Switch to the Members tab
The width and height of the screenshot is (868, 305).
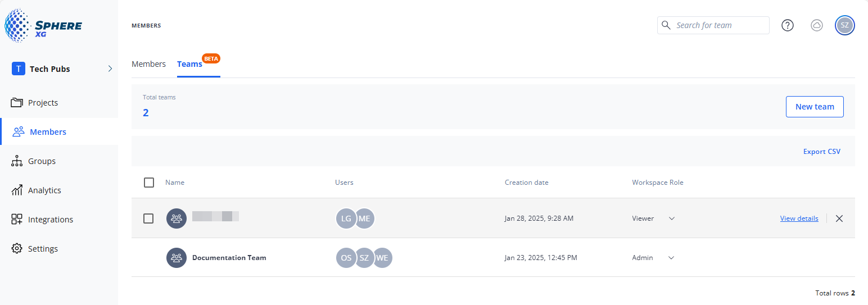148,64
